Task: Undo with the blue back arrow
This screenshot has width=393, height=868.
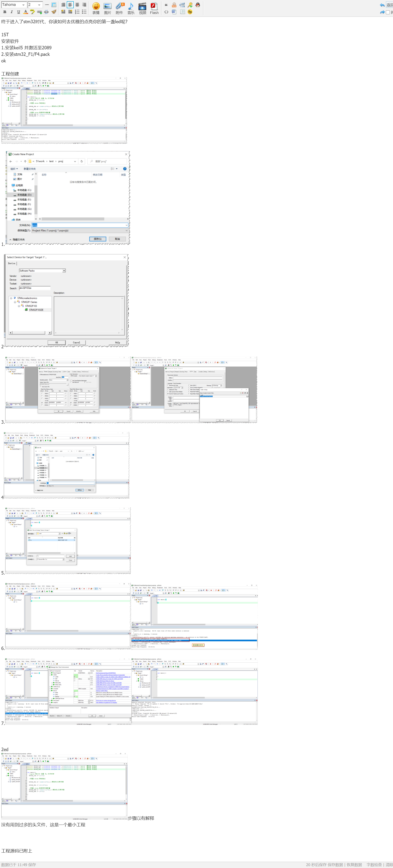Action: click(x=382, y=5)
